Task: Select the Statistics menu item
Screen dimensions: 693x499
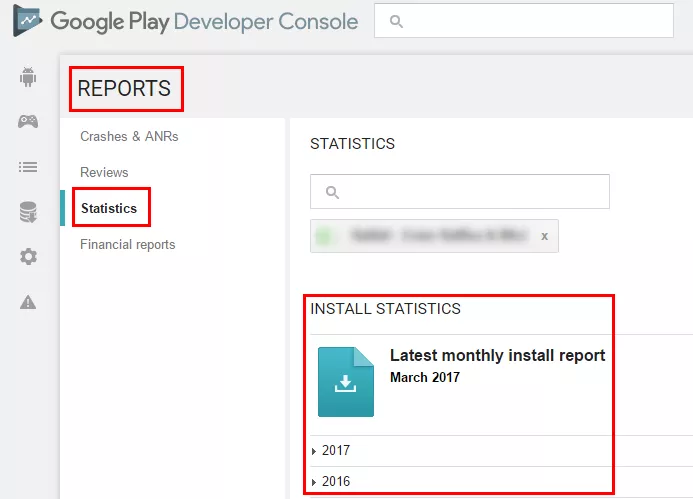Action: tap(109, 208)
